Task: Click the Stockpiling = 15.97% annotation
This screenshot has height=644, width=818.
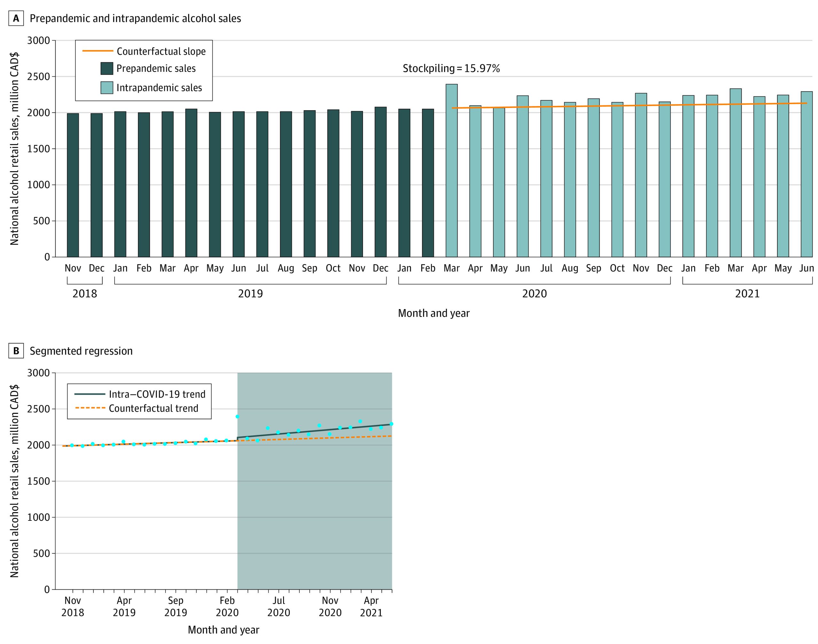Action: tap(451, 69)
